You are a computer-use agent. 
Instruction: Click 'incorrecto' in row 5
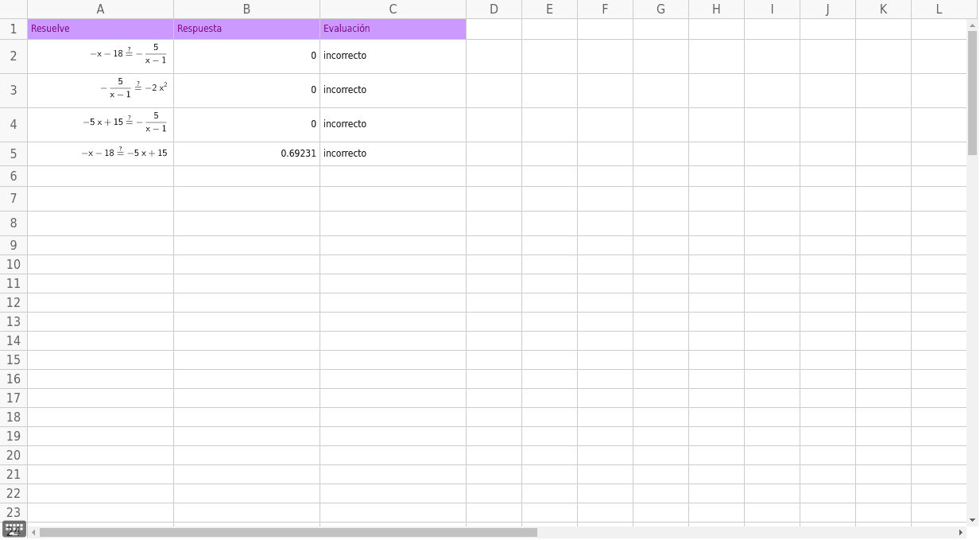[345, 153]
